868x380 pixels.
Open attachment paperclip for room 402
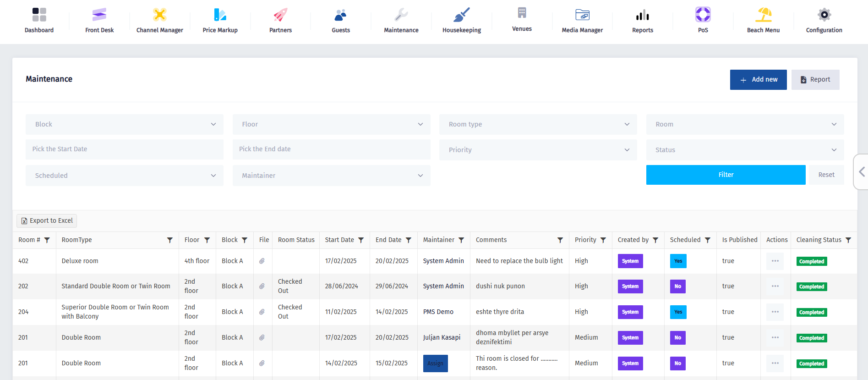(x=262, y=261)
